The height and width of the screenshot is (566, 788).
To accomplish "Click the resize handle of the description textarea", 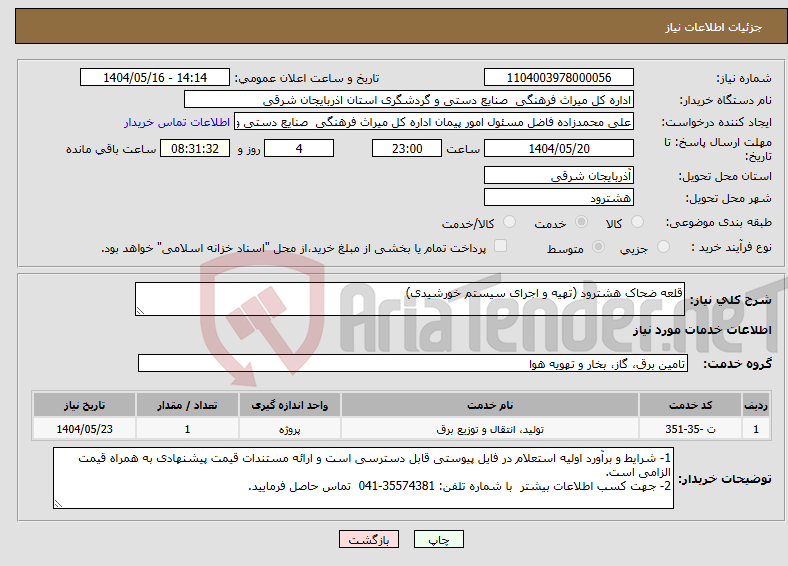I will [x=140, y=311].
